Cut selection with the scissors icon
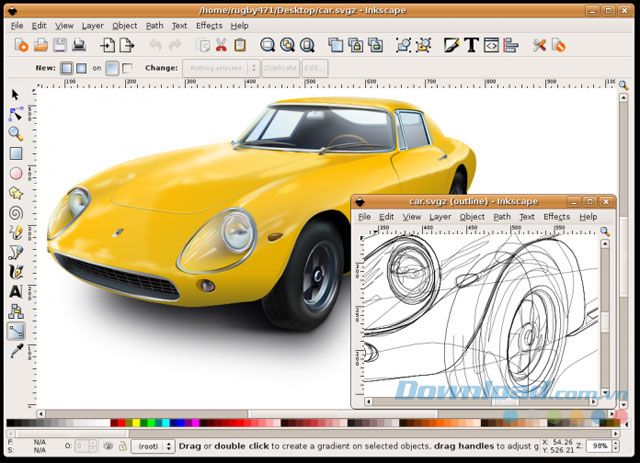Viewport: 640px width, 463px height. tap(221, 45)
